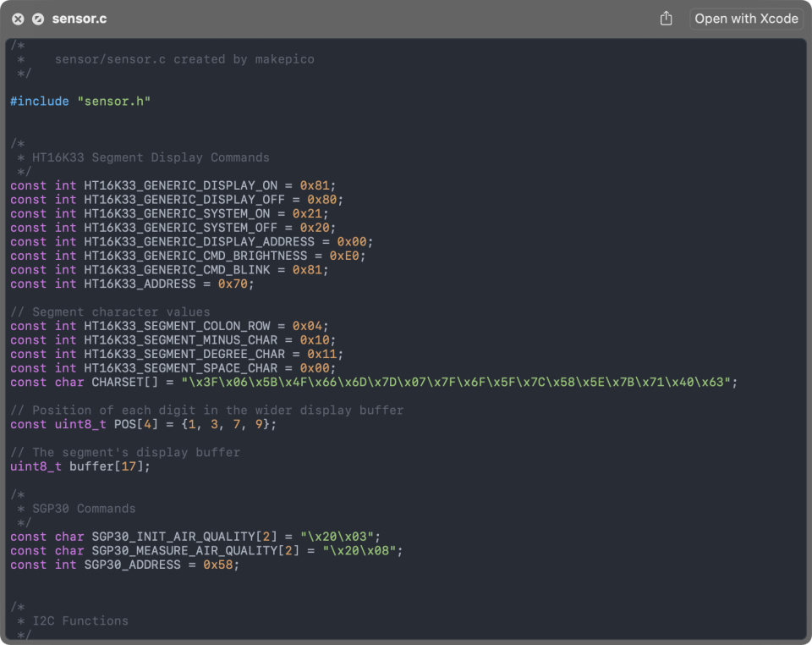The height and width of the screenshot is (645, 812).
Task: Click the Share icon in the title bar
Action: tap(667, 19)
